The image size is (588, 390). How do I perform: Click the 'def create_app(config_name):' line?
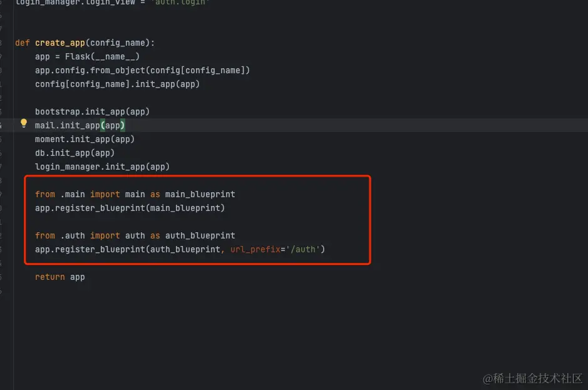[85, 43]
